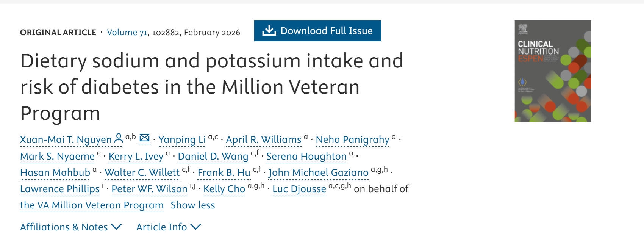This screenshot has height=238, width=644.
Task: Select author Neha Panigrahy
Action: pyautogui.click(x=352, y=140)
